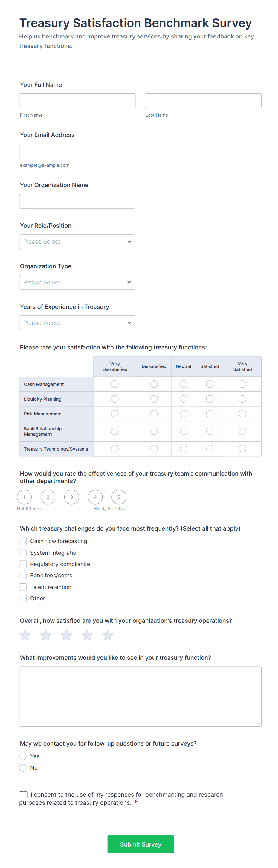Select the third star rating icon
Screen dimensions: 278x868
pos(66,635)
